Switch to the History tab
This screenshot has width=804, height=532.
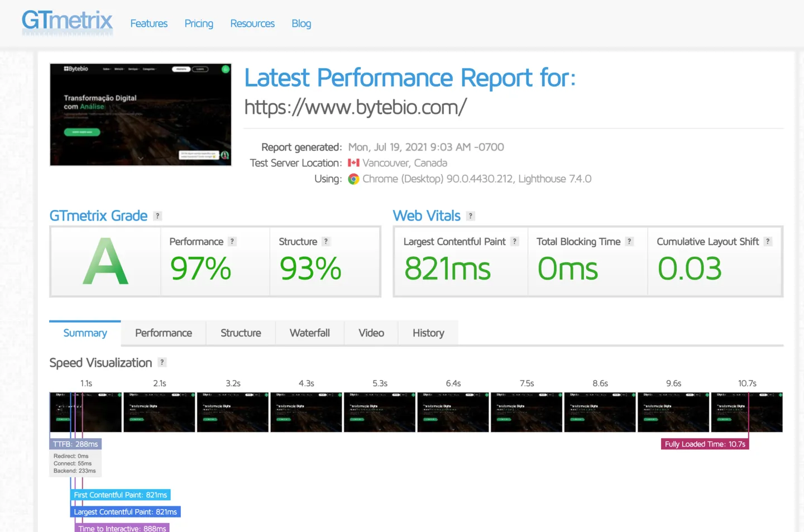(428, 333)
